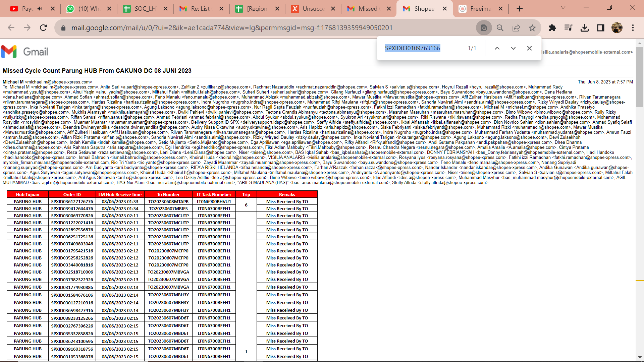Viewport: 644px width, 362px height.
Task: Click the find-in-page search field
Action: point(423,48)
